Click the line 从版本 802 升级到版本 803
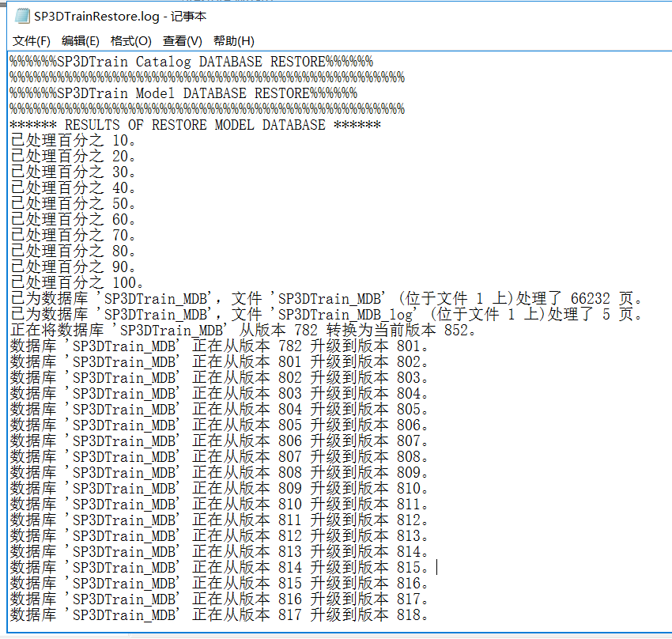Image resolution: width=672 pixels, height=639 pixels. tap(219, 379)
